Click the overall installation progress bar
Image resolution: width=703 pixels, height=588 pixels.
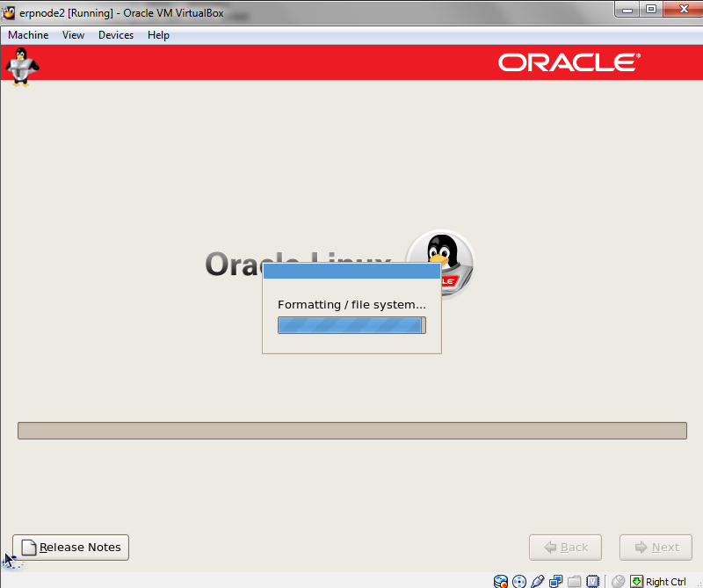click(x=352, y=431)
